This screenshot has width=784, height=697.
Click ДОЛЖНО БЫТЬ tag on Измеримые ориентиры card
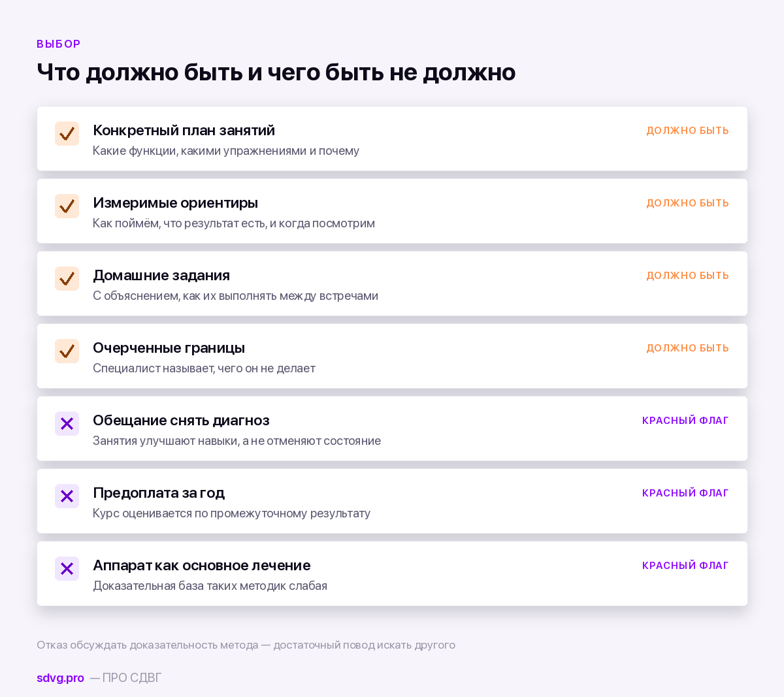point(687,203)
